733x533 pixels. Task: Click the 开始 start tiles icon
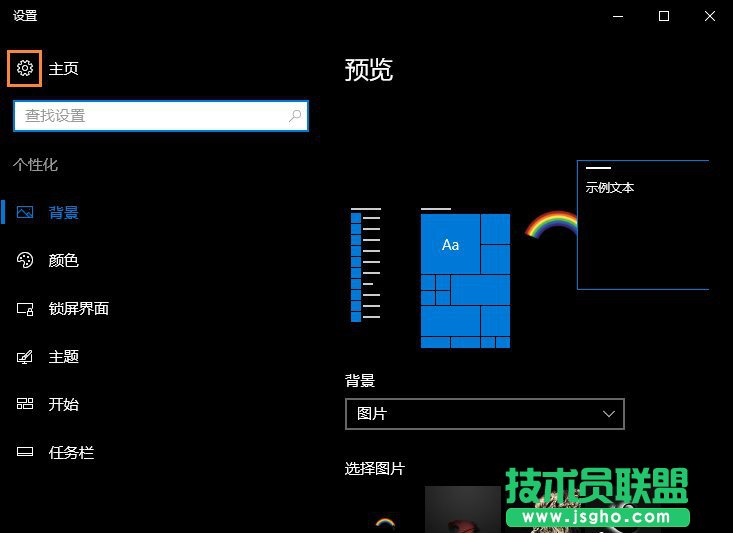[25, 403]
